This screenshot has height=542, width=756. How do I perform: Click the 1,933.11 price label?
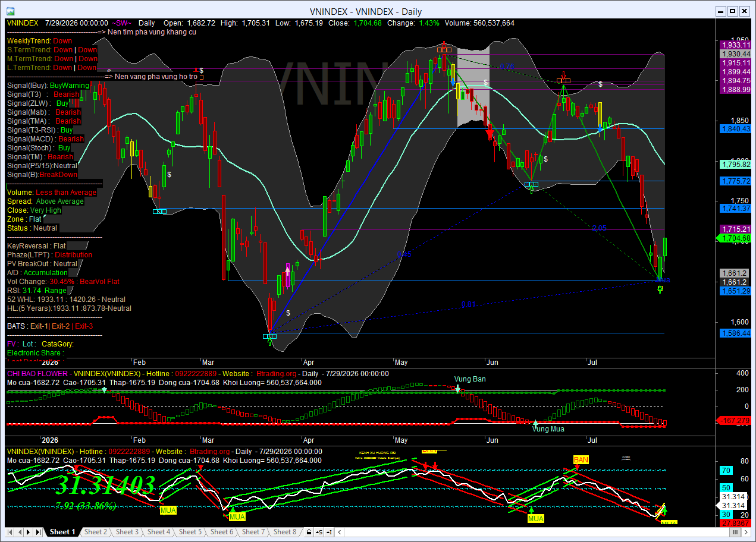pos(735,45)
